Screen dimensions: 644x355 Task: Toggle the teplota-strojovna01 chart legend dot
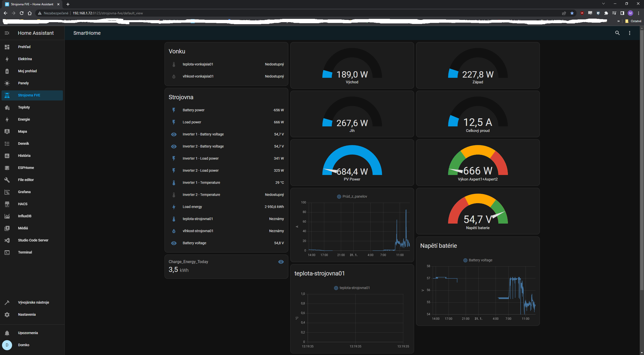(x=336, y=288)
